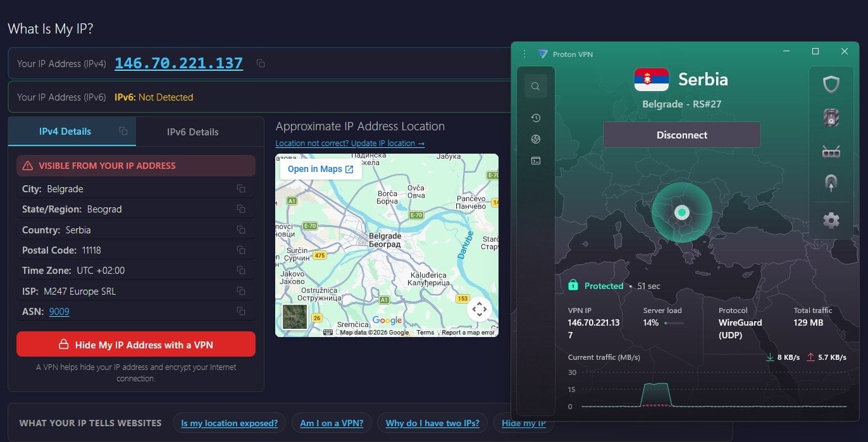
Task: Open the recents history icon in Proton VPN
Action: click(x=536, y=118)
